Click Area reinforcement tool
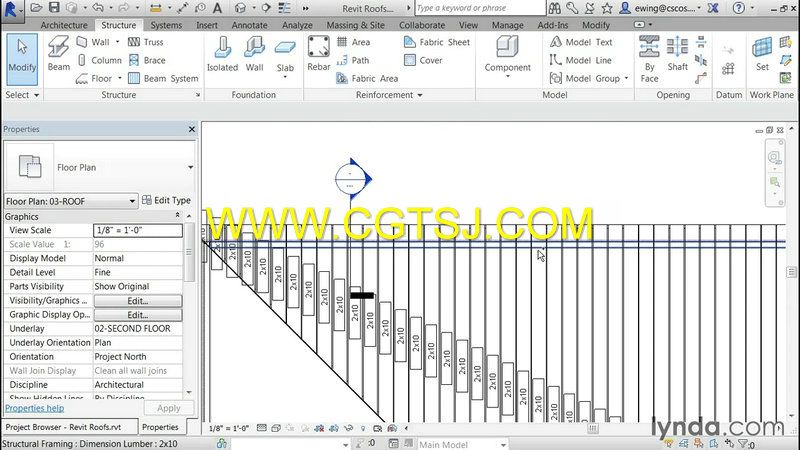Image resolution: width=800 pixels, height=450 pixels. pyautogui.click(x=353, y=42)
